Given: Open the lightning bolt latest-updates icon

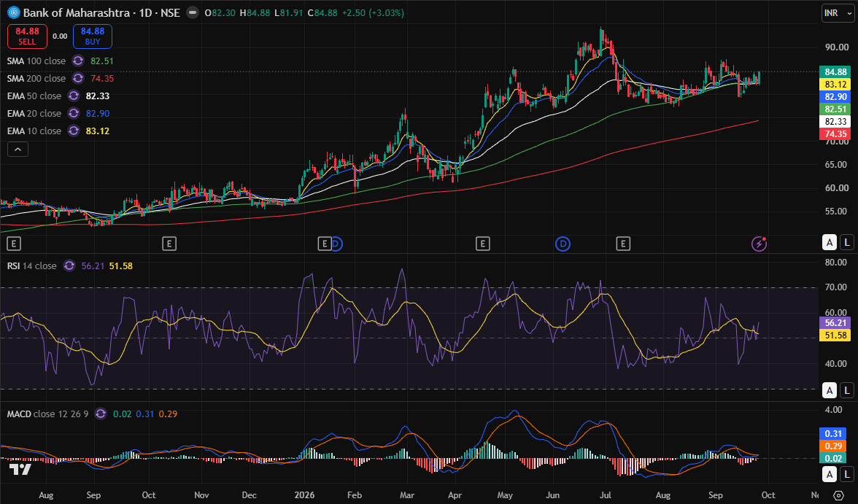Looking at the screenshot, I should [759, 244].
